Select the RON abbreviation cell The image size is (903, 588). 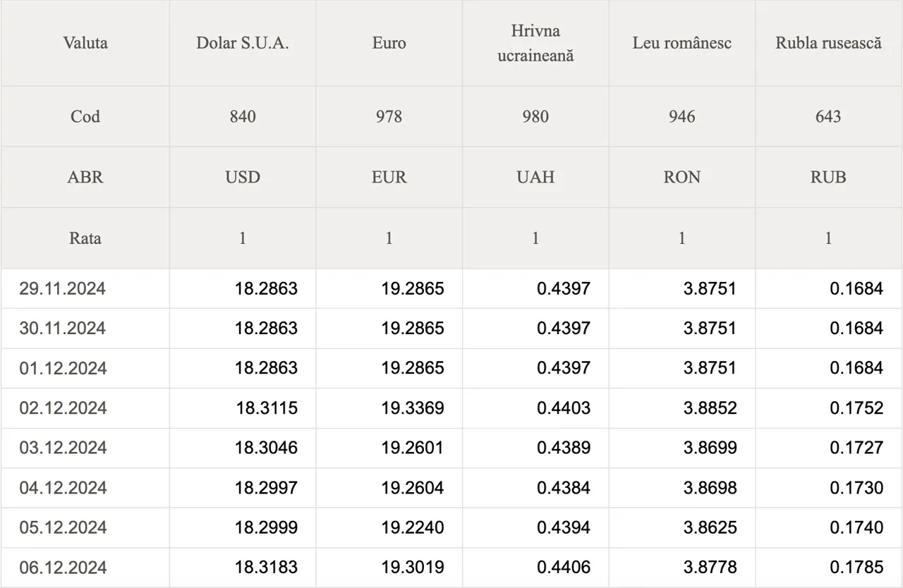point(682,177)
